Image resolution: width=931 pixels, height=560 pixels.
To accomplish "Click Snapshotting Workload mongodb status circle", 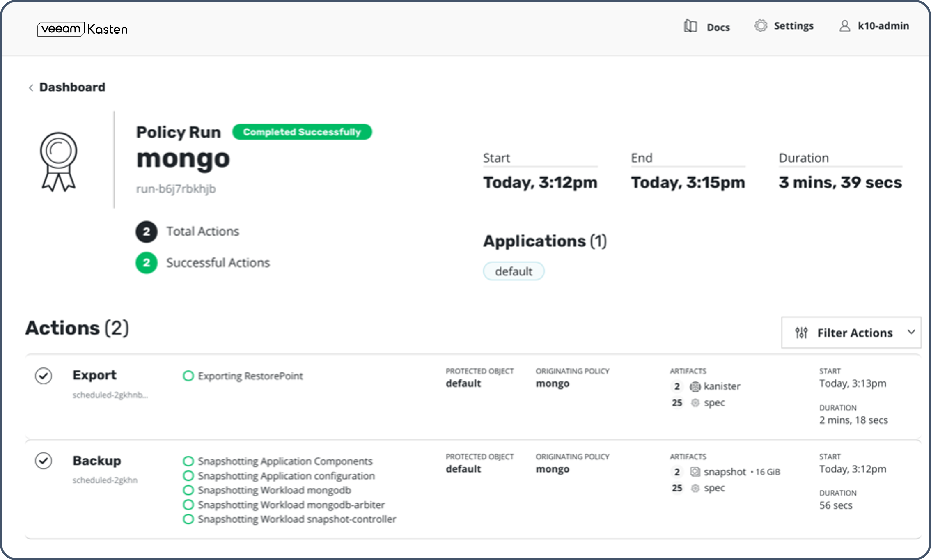I will point(188,490).
